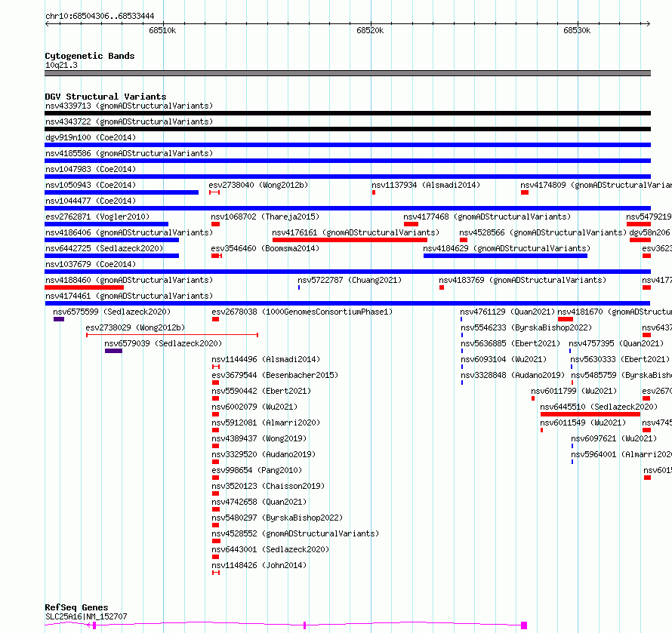Click the red bar for nsv4176161
This screenshot has width=672, height=633.
[350, 240]
